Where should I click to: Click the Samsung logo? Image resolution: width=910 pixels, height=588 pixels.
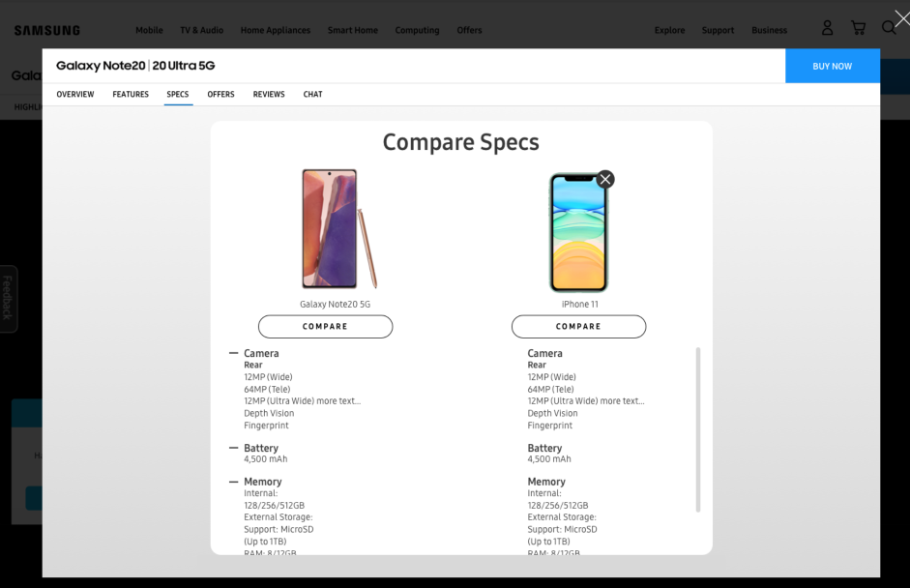pyautogui.click(x=47, y=30)
